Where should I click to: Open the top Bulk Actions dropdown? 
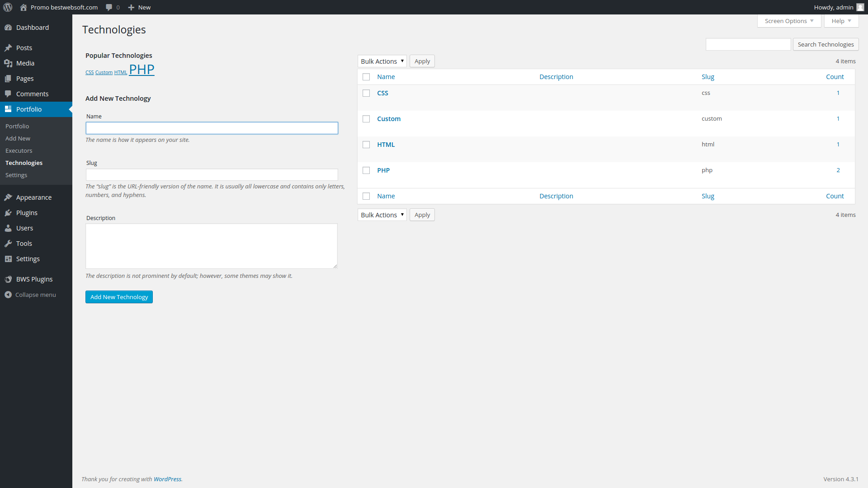click(382, 61)
